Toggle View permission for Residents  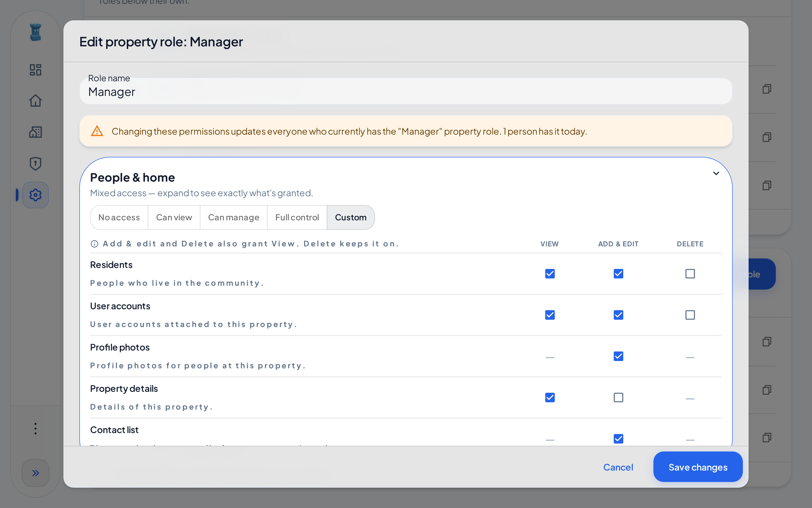(x=550, y=274)
